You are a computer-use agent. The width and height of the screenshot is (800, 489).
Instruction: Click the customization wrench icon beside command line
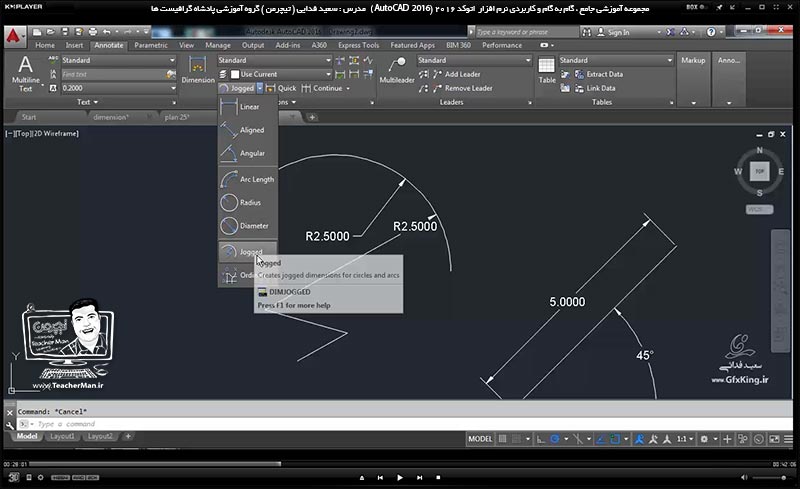[x=10, y=424]
